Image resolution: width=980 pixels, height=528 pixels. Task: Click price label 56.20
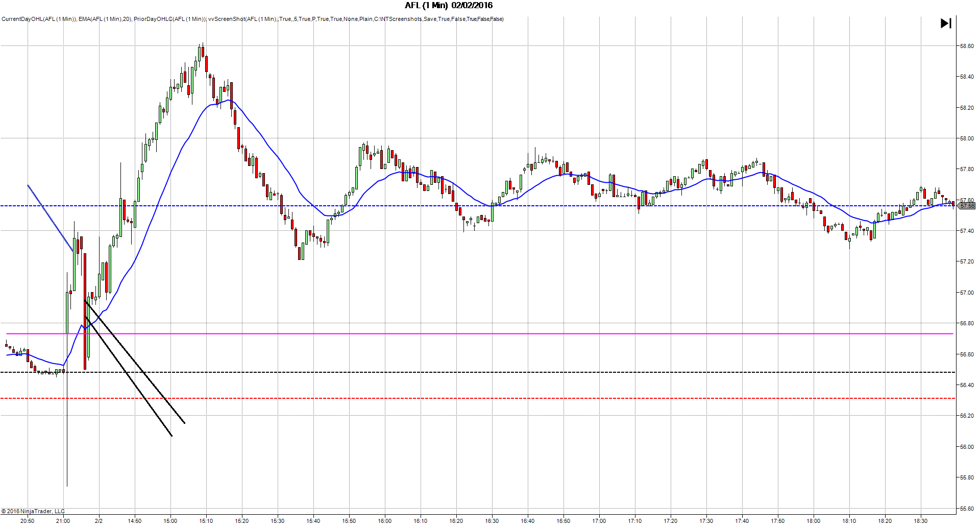click(967, 416)
